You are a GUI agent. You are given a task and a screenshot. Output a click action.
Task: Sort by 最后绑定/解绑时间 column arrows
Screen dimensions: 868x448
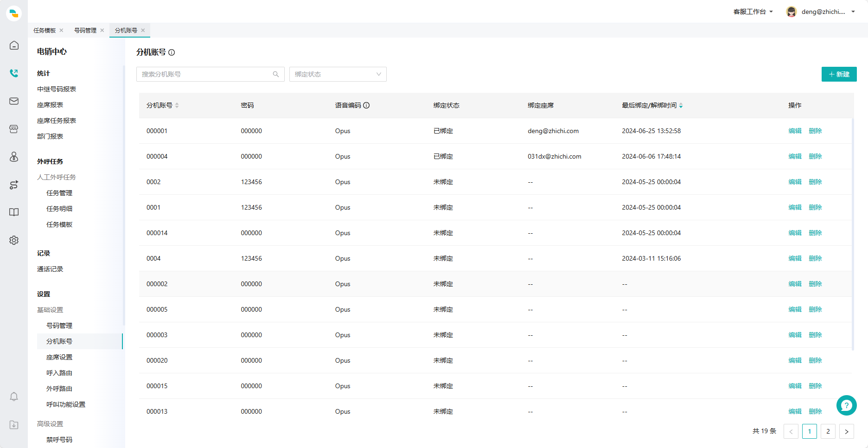(681, 105)
